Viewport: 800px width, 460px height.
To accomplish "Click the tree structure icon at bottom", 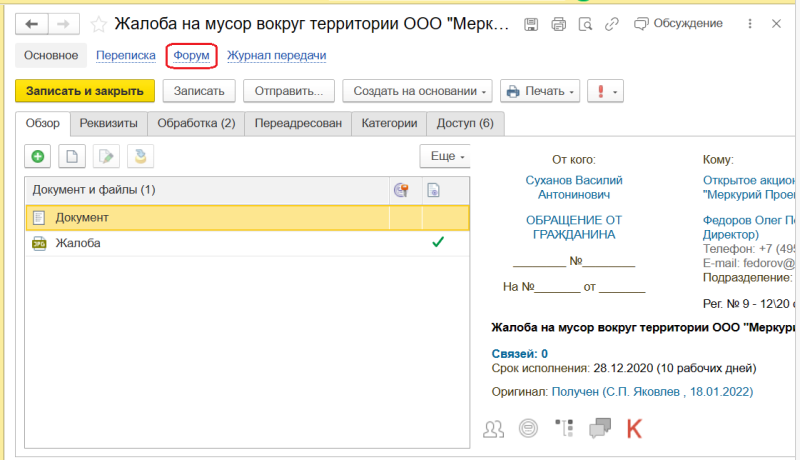I will pos(564,429).
